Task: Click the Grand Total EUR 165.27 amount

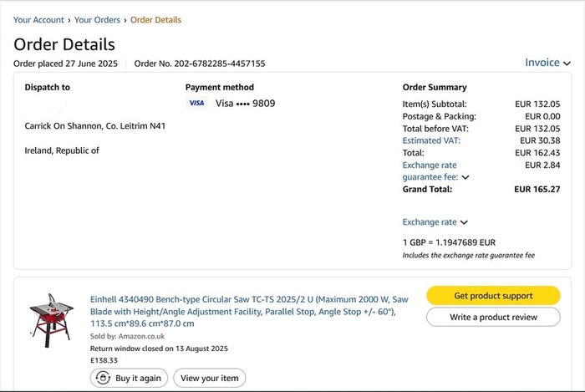Action: [537, 189]
